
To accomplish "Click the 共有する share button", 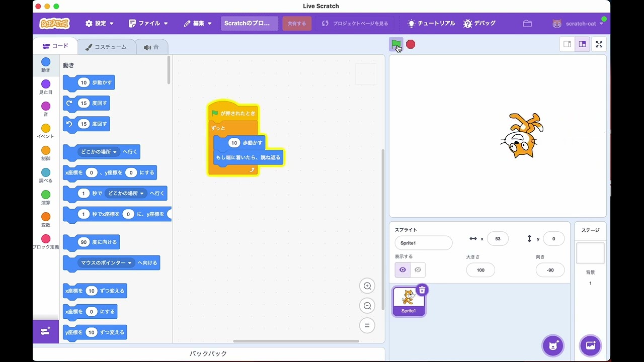I will coord(297,24).
